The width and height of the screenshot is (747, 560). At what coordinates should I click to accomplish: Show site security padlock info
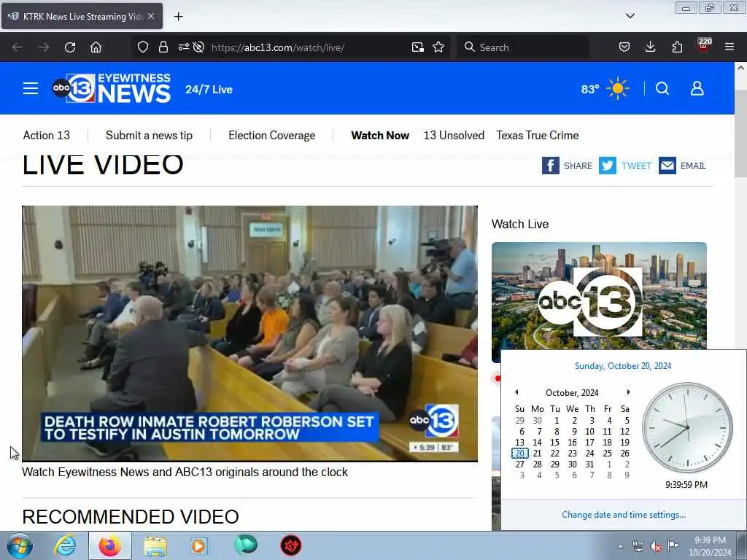(x=163, y=47)
